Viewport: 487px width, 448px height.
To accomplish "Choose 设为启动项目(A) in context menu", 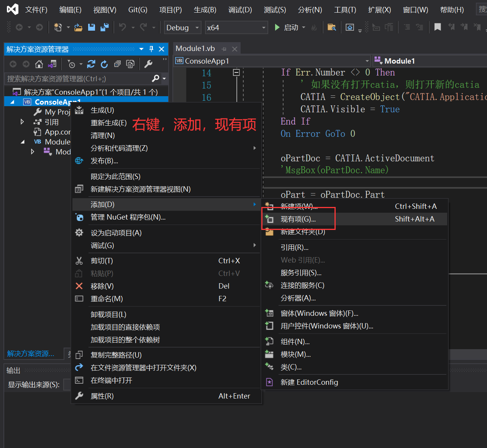I will [x=167, y=233].
